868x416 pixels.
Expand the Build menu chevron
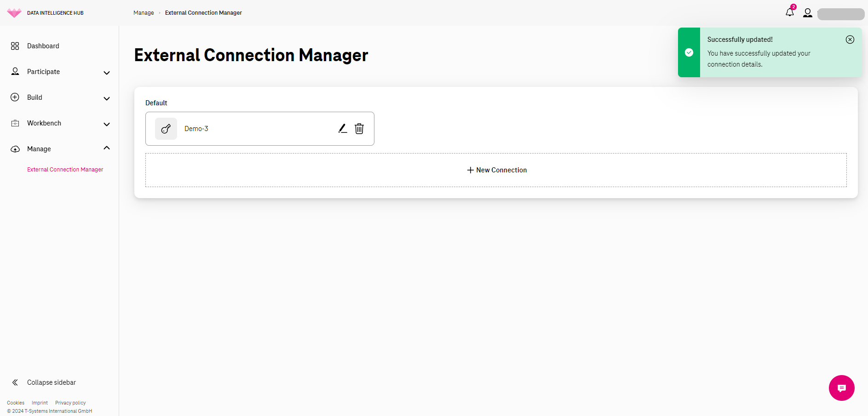(107, 98)
